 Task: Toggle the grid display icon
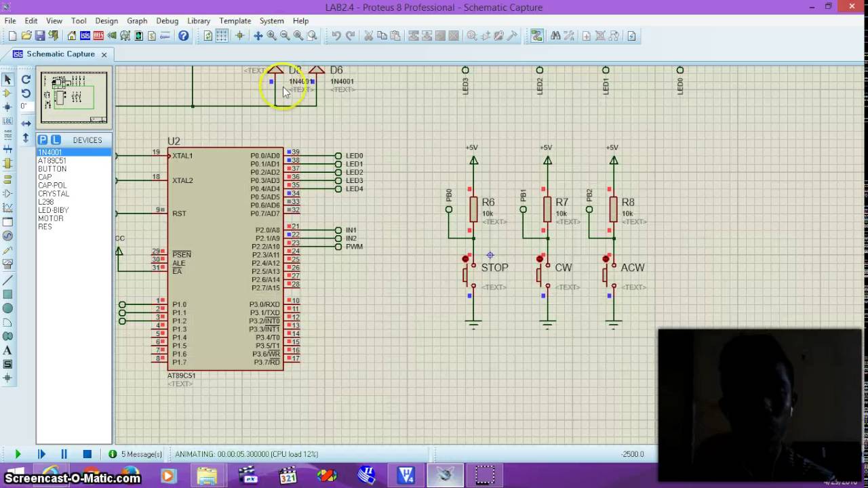[x=222, y=36]
